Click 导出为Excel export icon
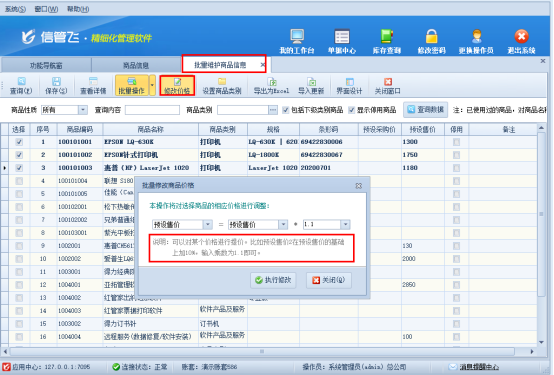Viewport: 554px width, 375px height. (271, 86)
